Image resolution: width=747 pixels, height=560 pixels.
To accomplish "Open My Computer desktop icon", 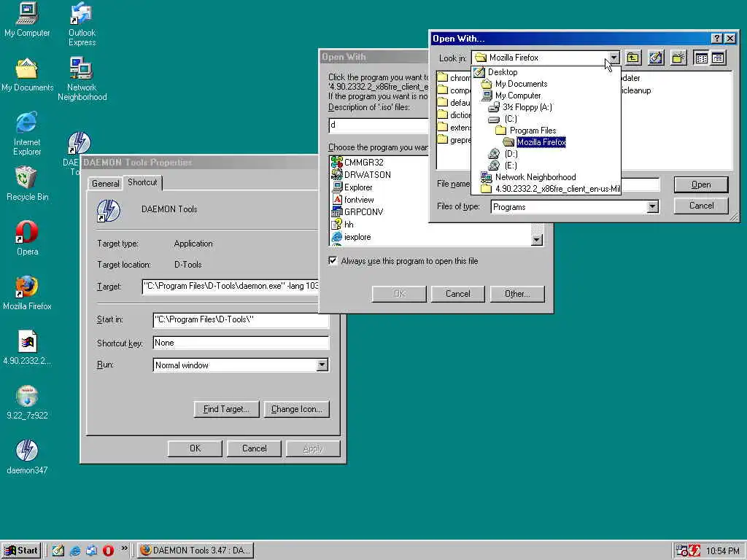I will (x=27, y=20).
